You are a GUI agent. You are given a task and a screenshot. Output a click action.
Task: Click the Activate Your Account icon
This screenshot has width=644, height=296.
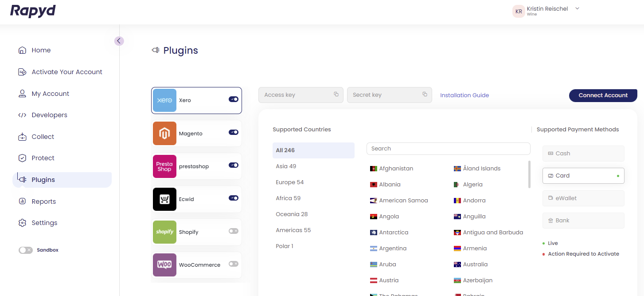click(22, 72)
